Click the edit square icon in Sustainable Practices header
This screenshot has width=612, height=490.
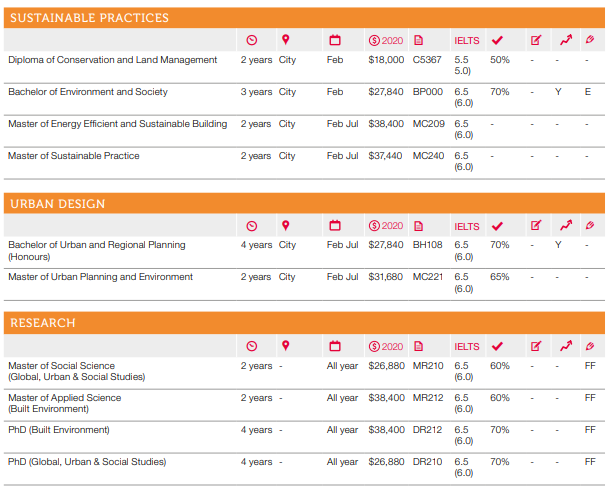tap(535, 41)
